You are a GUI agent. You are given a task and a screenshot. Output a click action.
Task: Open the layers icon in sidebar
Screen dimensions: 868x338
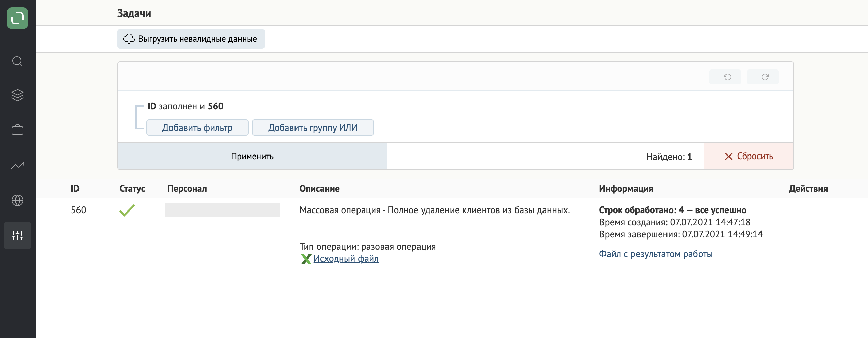(x=18, y=95)
